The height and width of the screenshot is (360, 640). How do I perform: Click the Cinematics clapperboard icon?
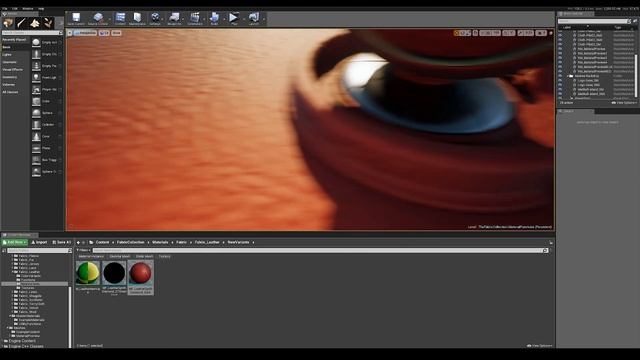195,18
